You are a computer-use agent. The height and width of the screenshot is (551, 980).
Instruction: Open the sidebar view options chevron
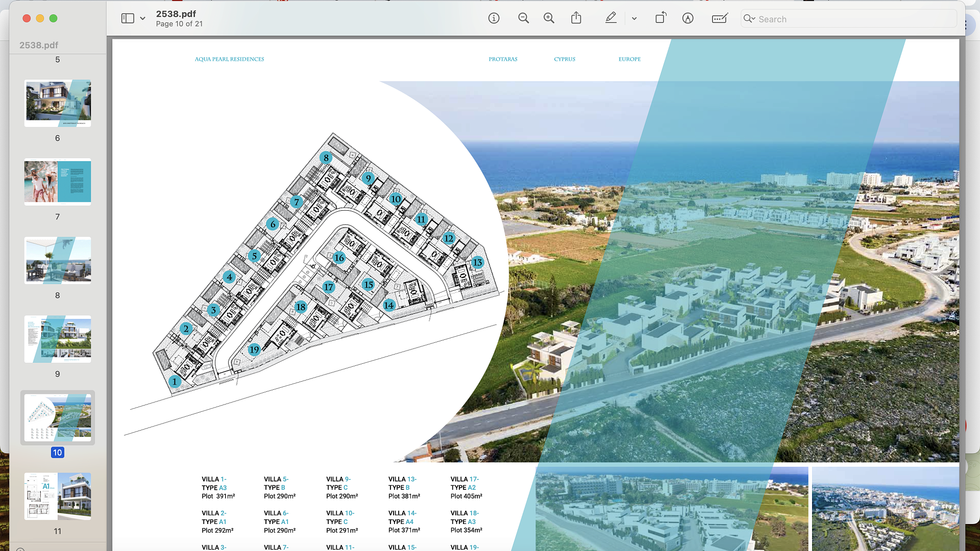pyautogui.click(x=143, y=18)
